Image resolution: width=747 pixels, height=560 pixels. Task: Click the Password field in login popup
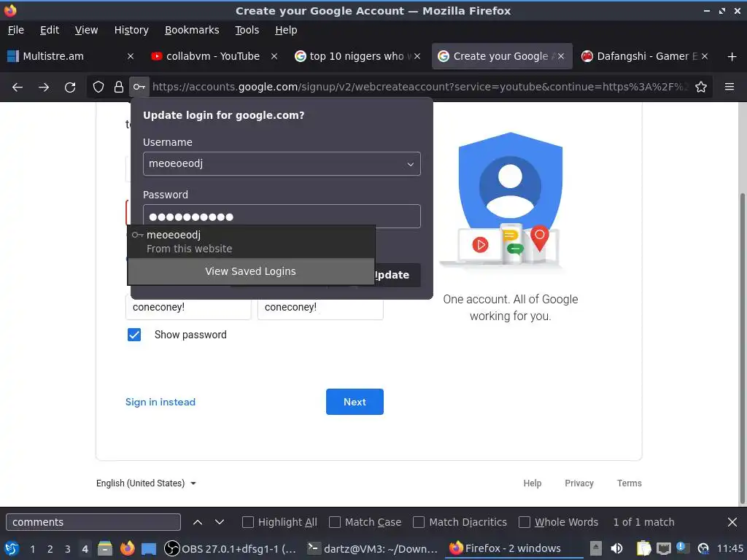(282, 216)
